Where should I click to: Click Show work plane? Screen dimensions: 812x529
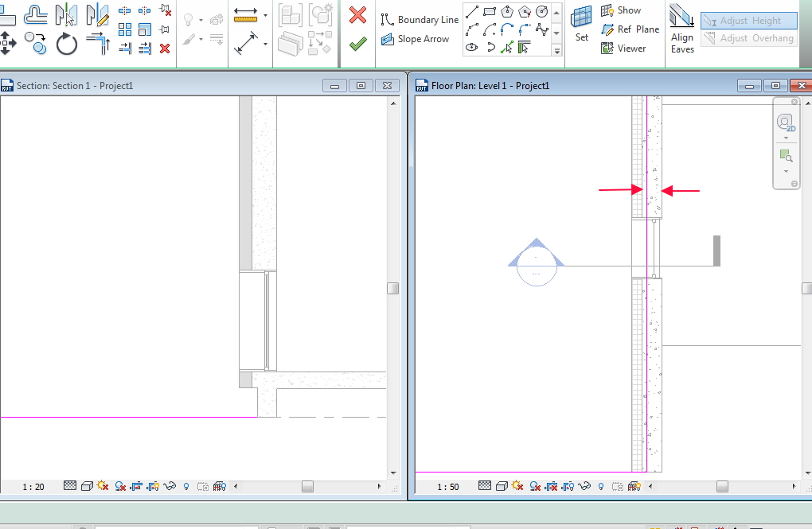click(x=621, y=10)
